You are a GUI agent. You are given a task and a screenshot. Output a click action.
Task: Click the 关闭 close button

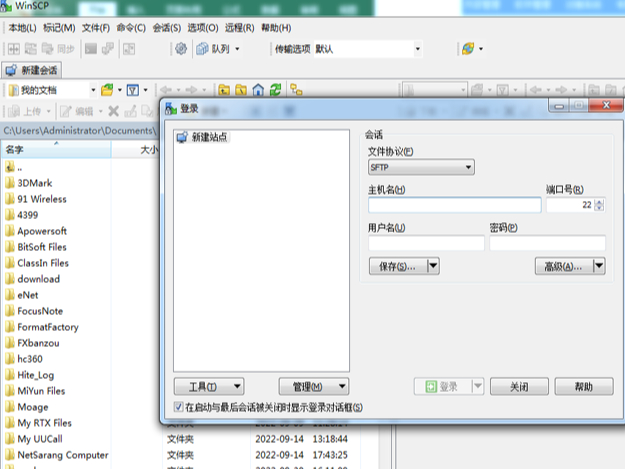click(x=519, y=387)
